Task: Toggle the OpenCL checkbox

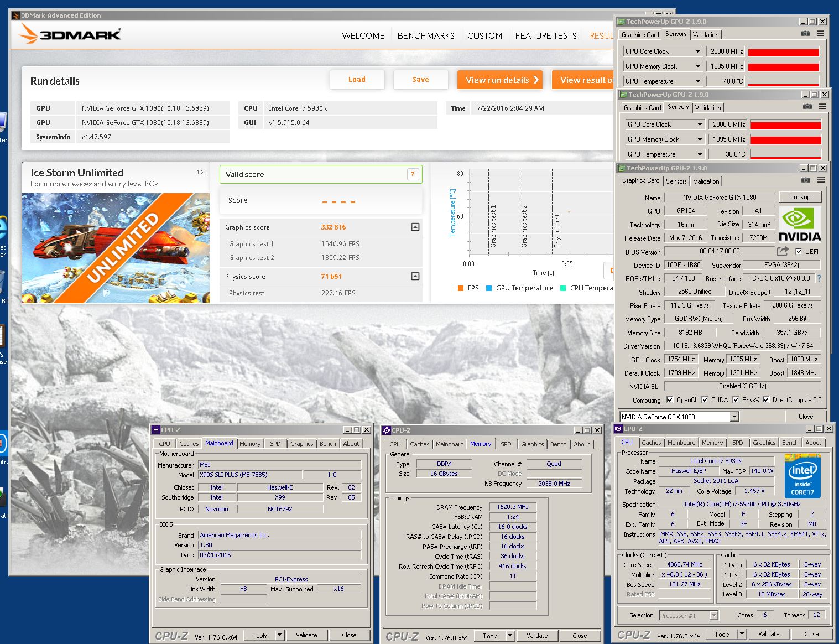Action: pos(670,399)
